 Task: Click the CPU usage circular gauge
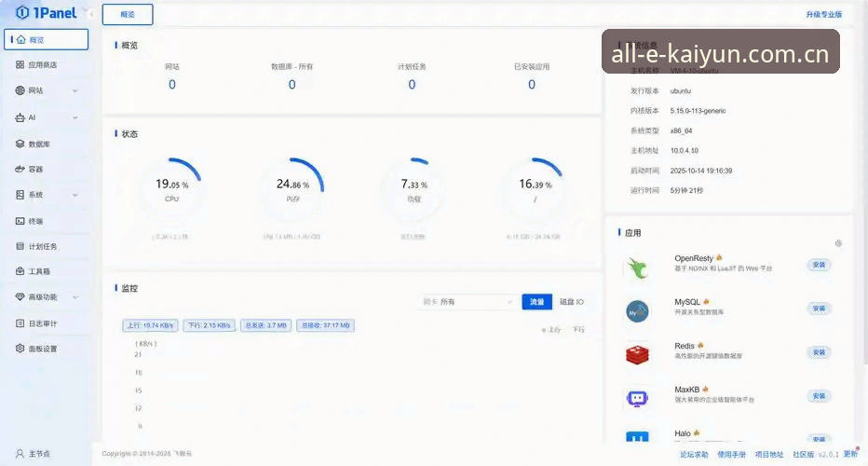click(x=171, y=188)
